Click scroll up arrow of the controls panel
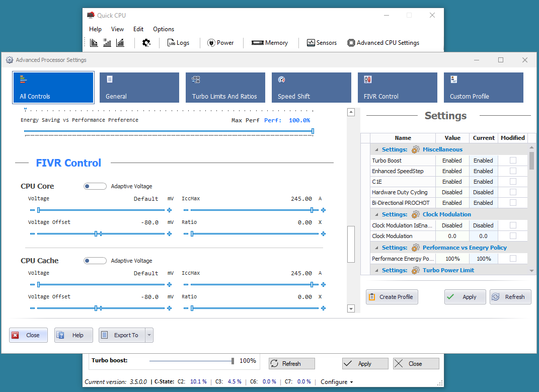 [x=351, y=112]
